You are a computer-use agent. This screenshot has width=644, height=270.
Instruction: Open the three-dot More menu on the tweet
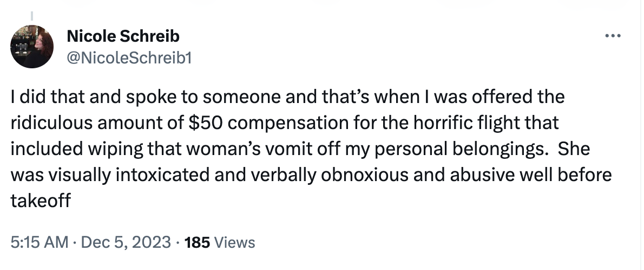pos(612,36)
